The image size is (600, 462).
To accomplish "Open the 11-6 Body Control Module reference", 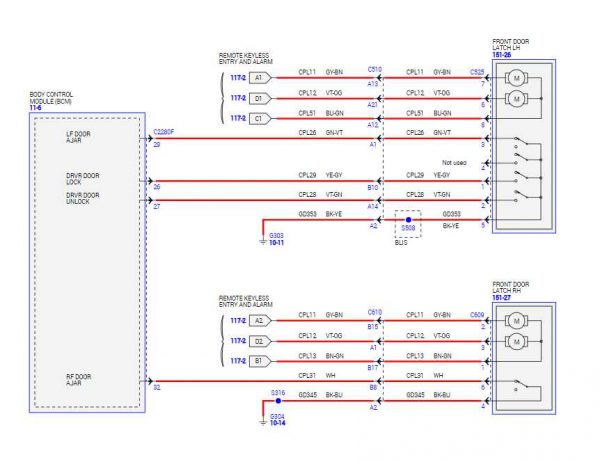I will [x=35, y=108].
